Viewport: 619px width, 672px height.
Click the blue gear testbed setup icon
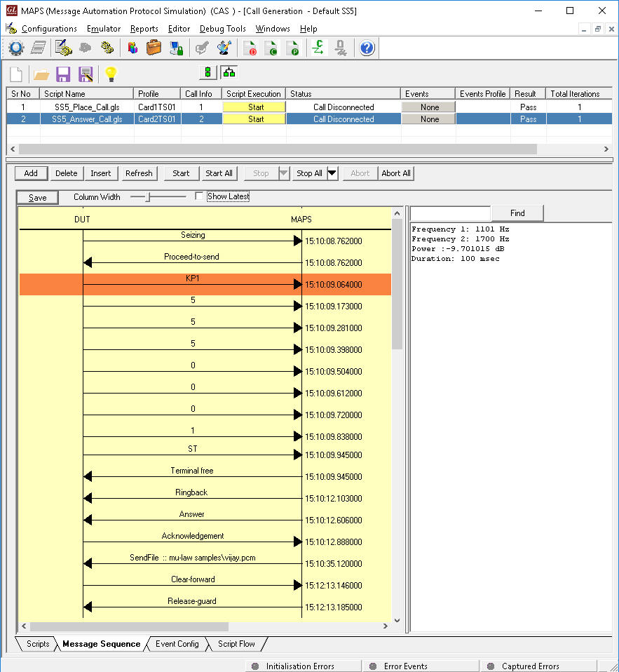(16, 48)
